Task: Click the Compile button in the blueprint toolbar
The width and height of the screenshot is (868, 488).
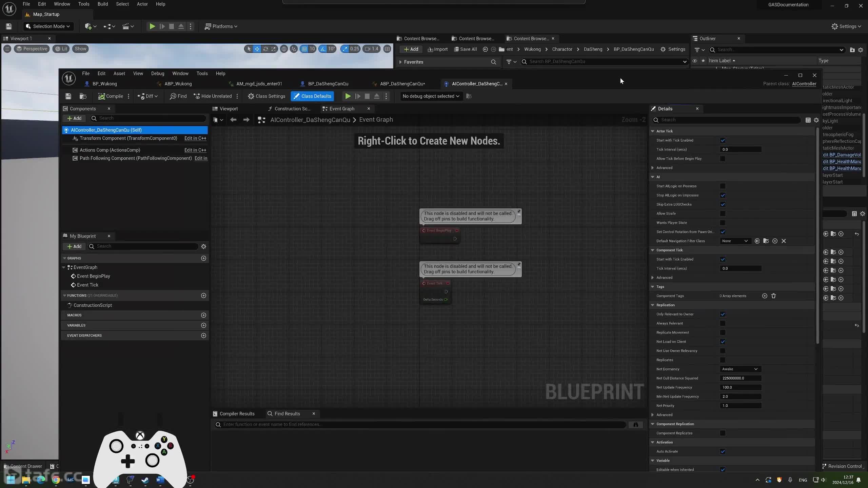Action: click(x=111, y=96)
